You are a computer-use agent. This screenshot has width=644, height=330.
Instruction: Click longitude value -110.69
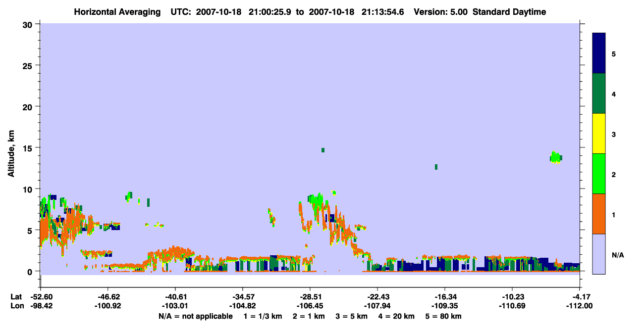click(512, 306)
